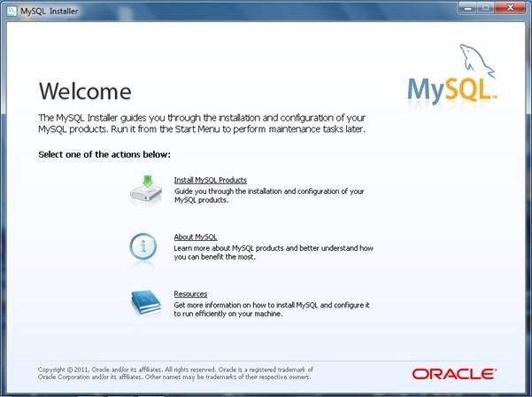Open the Resources link
This screenshot has height=397, width=532.
(190, 293)
